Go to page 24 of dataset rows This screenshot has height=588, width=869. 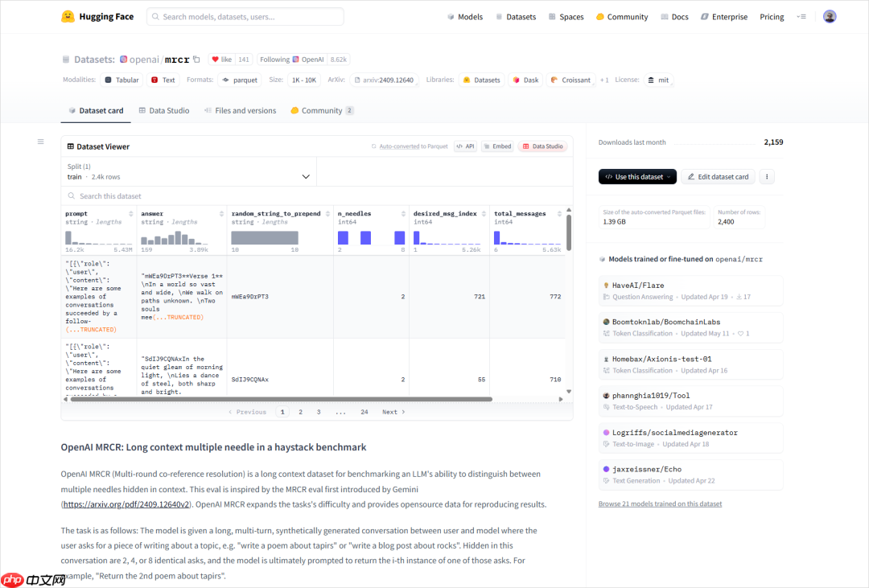click(364, 412)
